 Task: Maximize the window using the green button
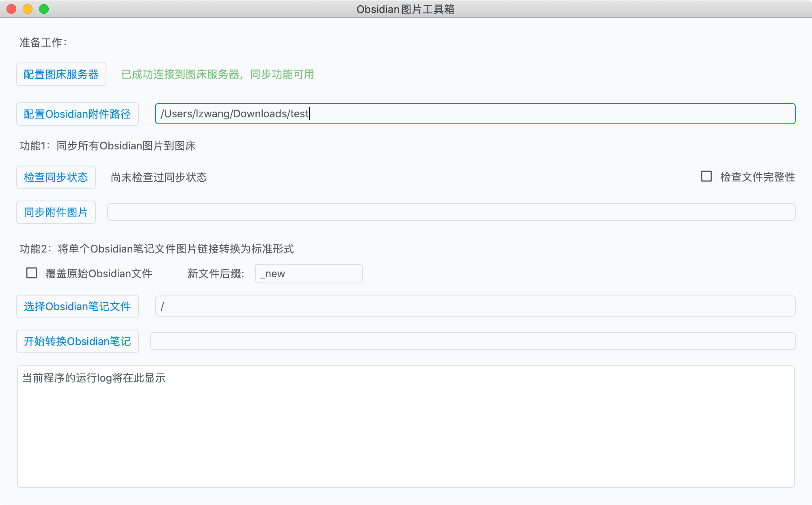coord(44,9)
